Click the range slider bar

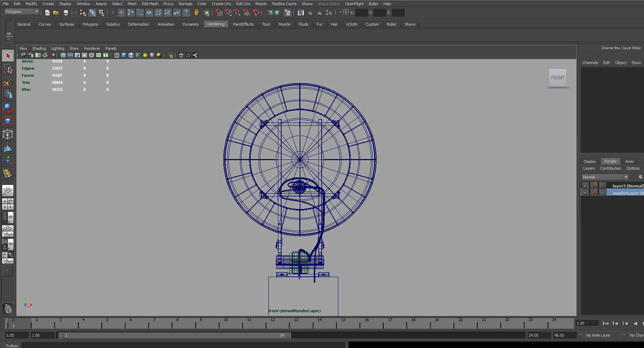(174, 335)
